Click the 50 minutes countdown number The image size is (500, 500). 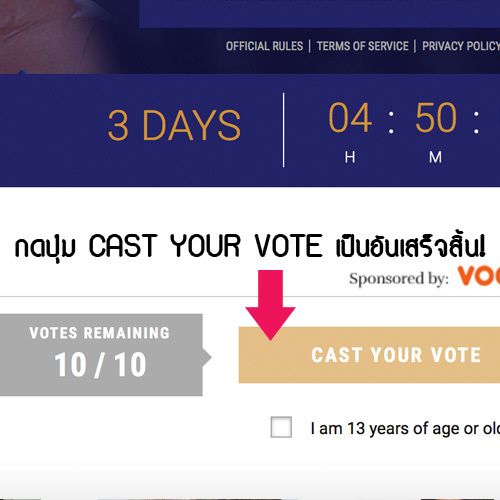pos(436,117)
